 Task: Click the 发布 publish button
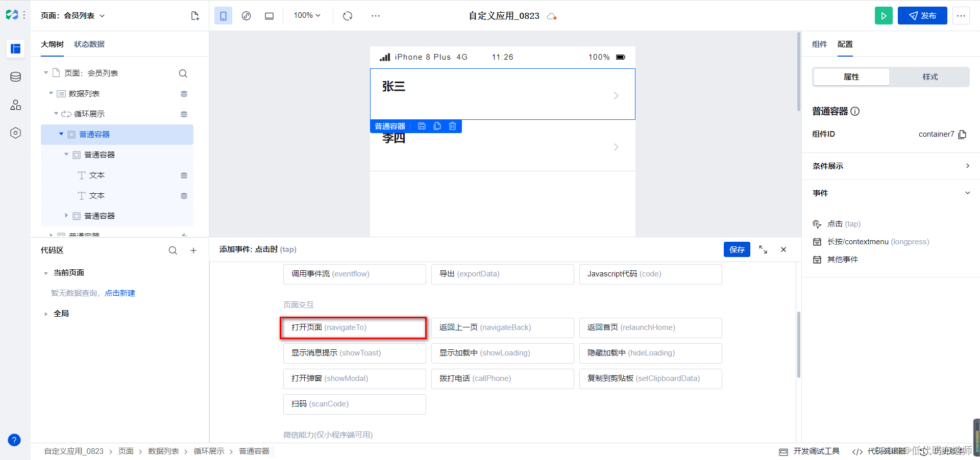point(922,16)
